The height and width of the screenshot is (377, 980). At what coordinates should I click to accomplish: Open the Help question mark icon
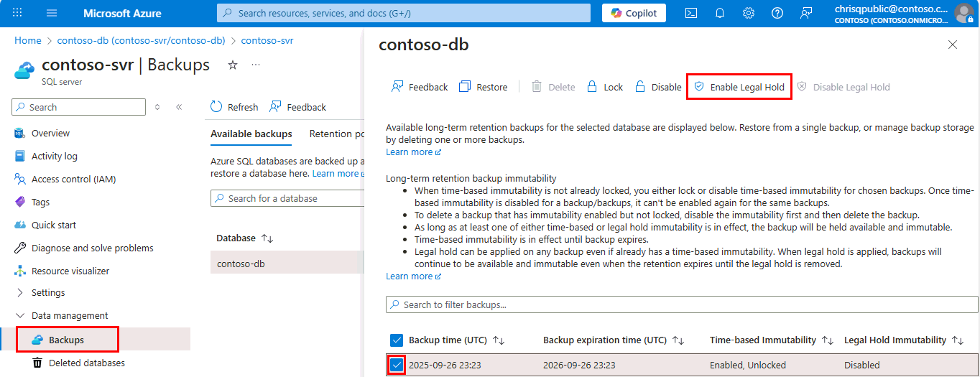click(x=777, y=13)
